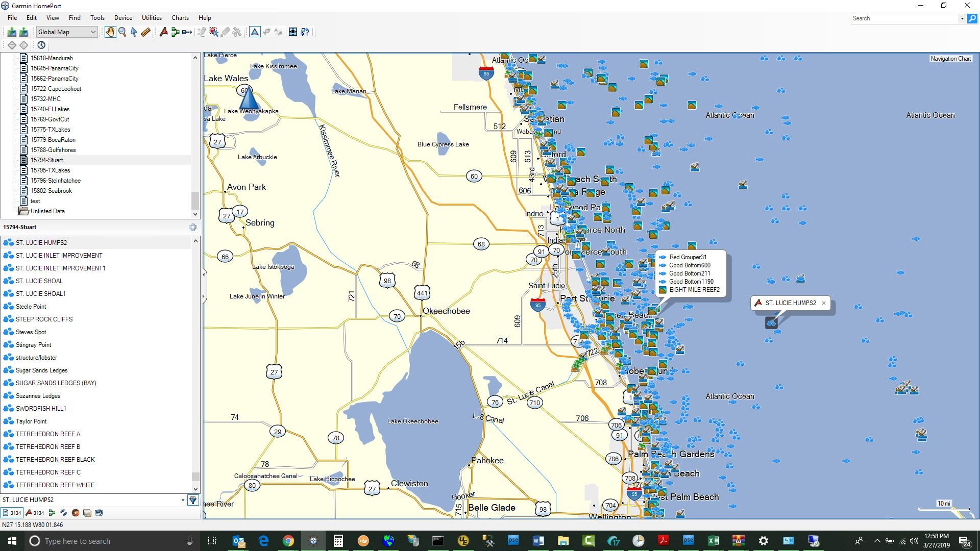Click the blue boat position marker near Lake Wales
Viewport: 980px width, 551px height.
coord(248,98)
